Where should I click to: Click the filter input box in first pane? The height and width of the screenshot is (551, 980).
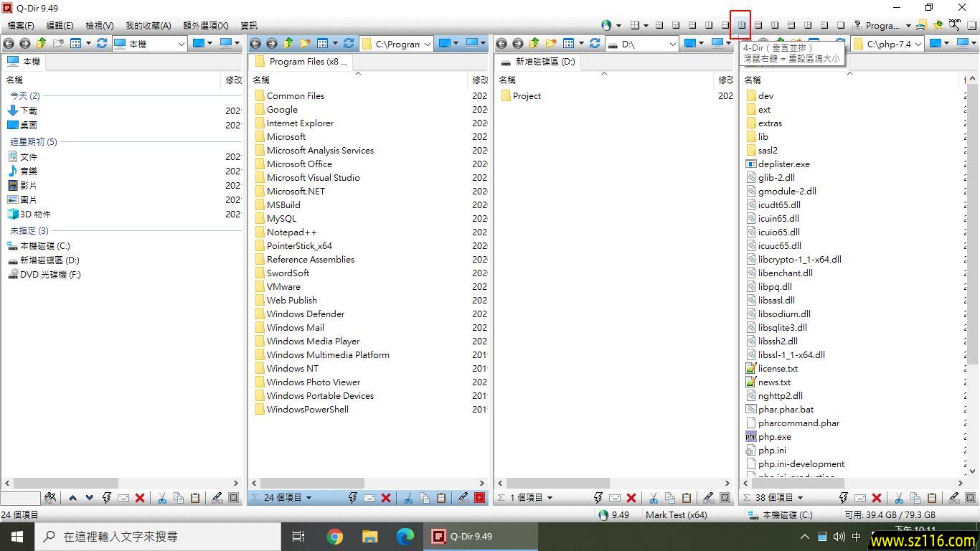pos(20,498)
